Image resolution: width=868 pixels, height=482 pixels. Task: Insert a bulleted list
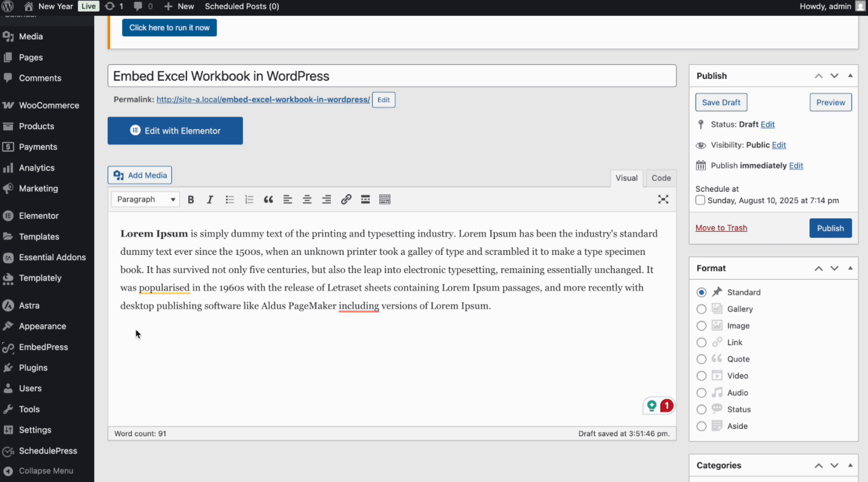pos(230,199)
